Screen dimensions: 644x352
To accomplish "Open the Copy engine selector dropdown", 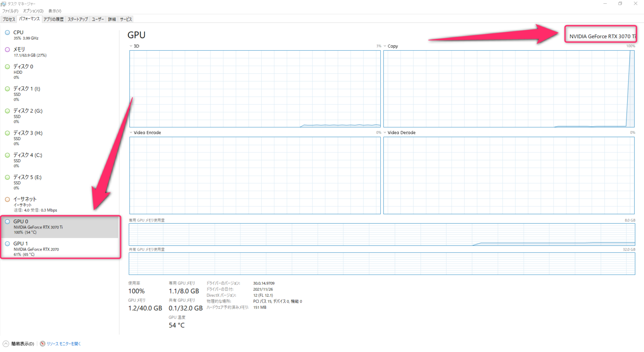I will [x=385, y=46].
